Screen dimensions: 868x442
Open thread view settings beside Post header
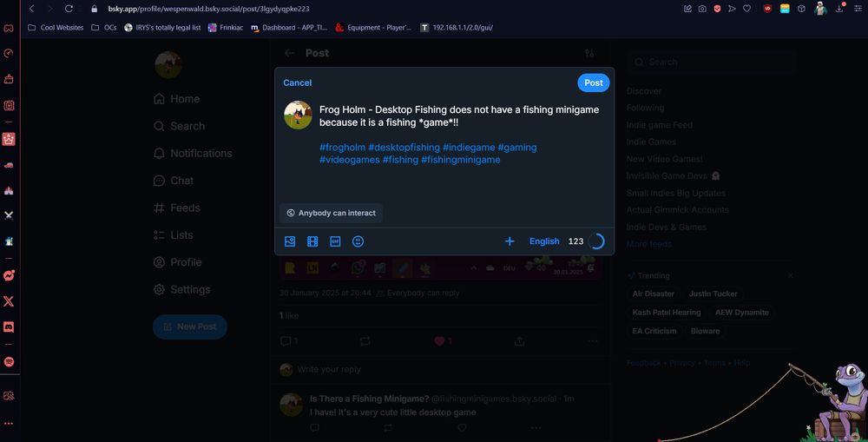(x=589, y=53)
